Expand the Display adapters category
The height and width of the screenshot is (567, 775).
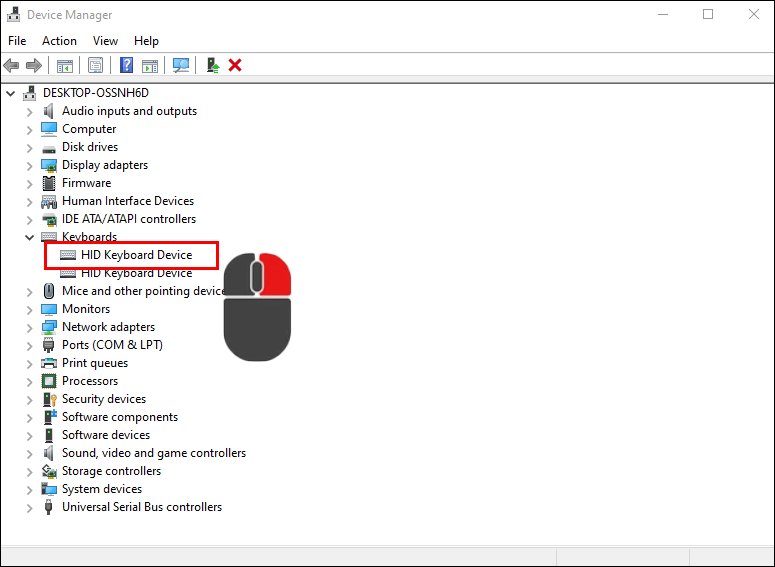(29, 165)
